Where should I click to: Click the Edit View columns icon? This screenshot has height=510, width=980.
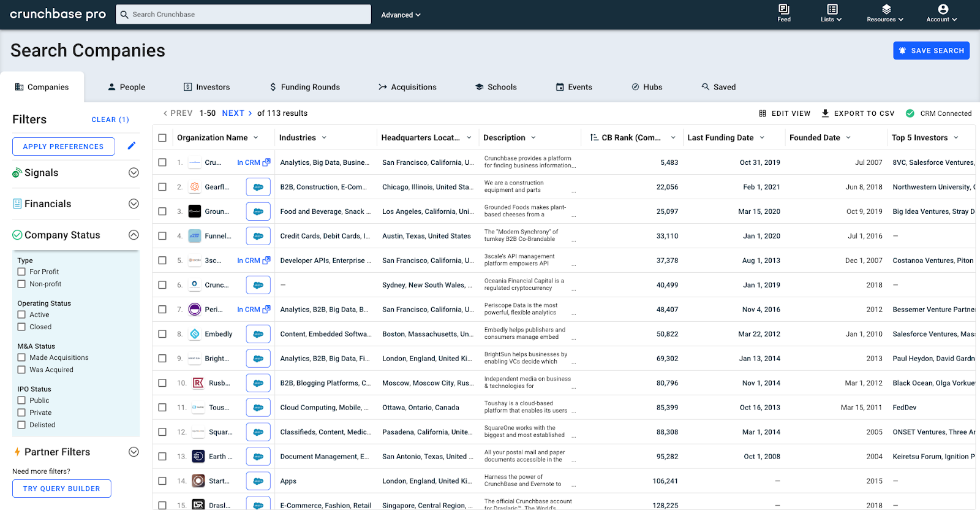(763, 113)
